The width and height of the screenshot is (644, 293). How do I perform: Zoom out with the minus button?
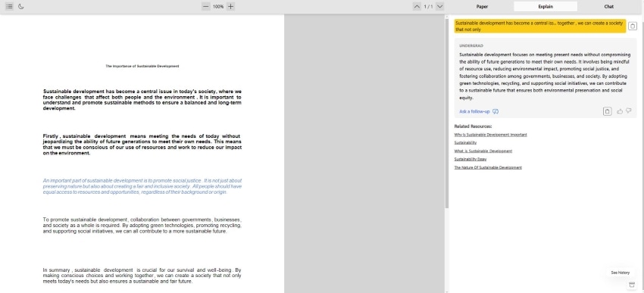206,6
